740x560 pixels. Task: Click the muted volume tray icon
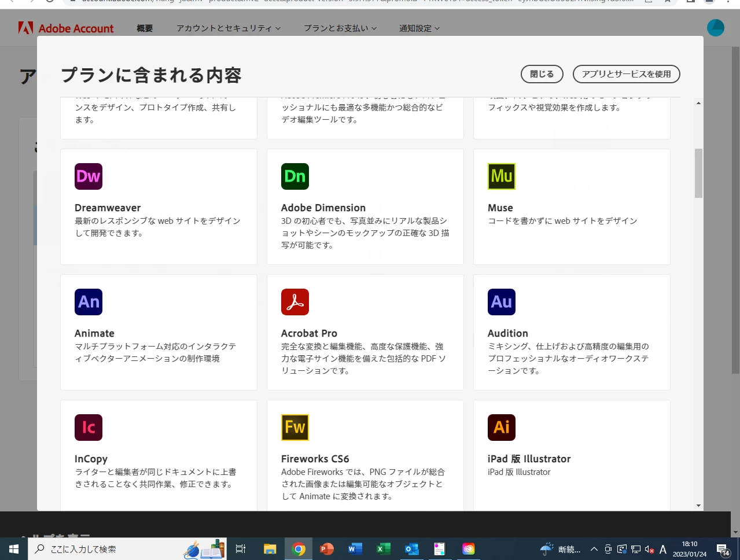tap(649, 550)
